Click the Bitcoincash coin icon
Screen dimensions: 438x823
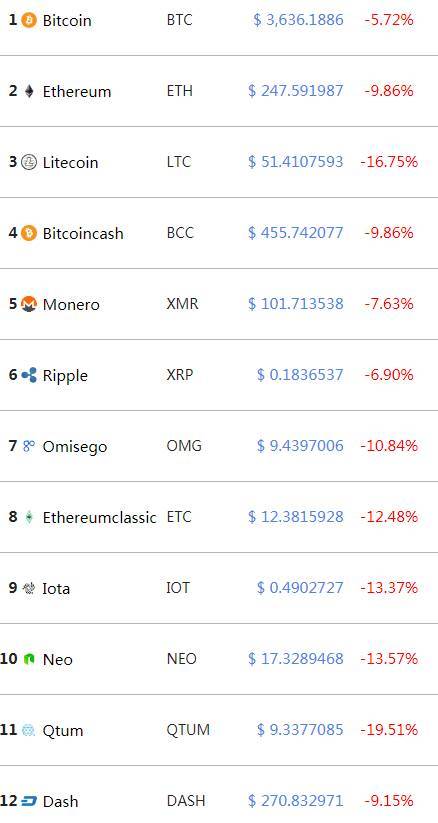[29, 233]
